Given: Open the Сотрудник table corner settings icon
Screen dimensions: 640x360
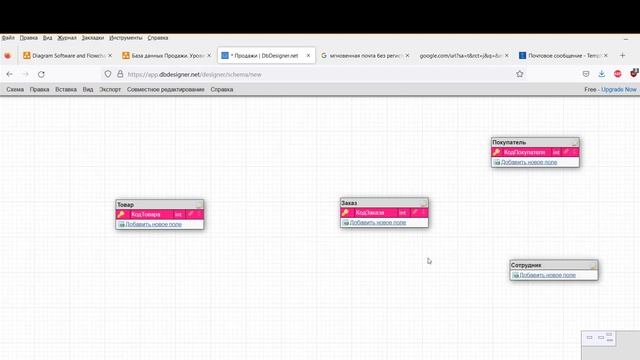Looking at the screenshot, I should pos(593,265).
